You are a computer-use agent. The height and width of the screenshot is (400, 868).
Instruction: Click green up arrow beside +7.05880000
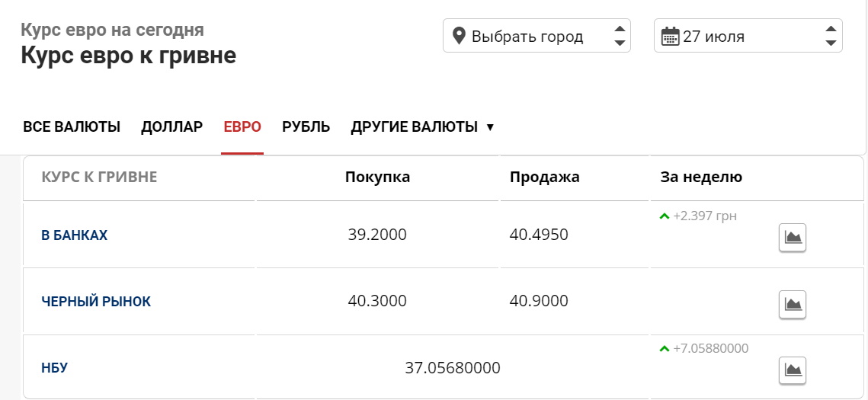[664, 349]
